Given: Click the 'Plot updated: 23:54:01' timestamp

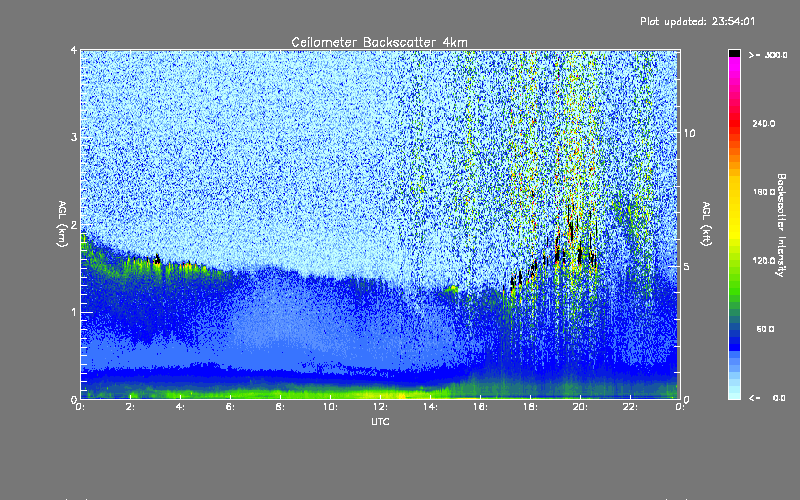Looking at the screenshot, I should click(697, 21).
